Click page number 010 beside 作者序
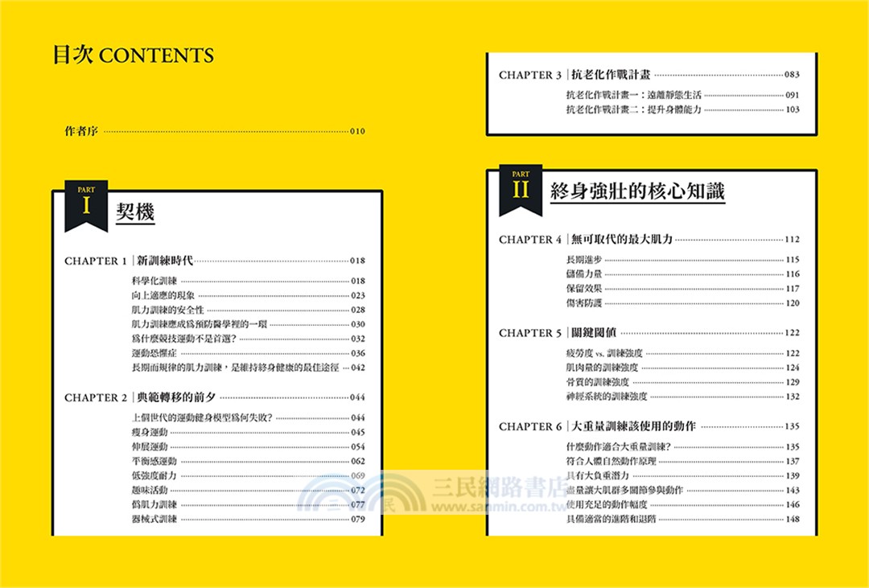The height and width of the screenshot is (588, 869). pyautogui.click(x=358, y=131)
